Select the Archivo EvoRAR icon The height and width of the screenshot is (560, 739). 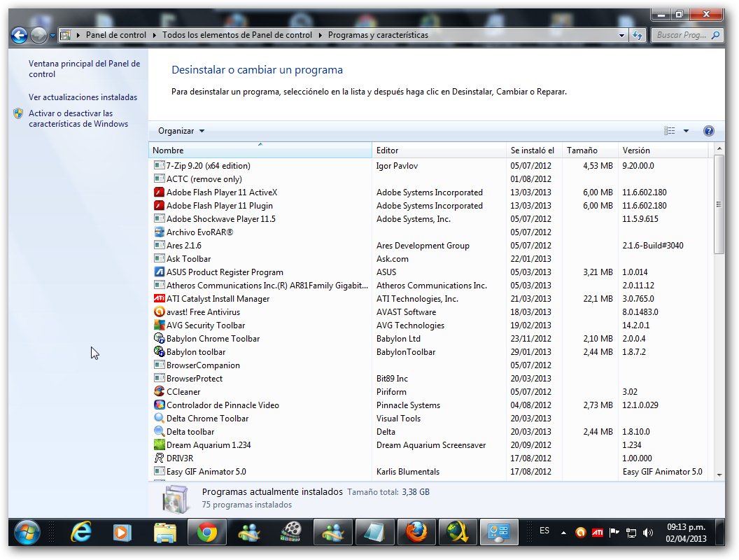(x=160, y=232)
